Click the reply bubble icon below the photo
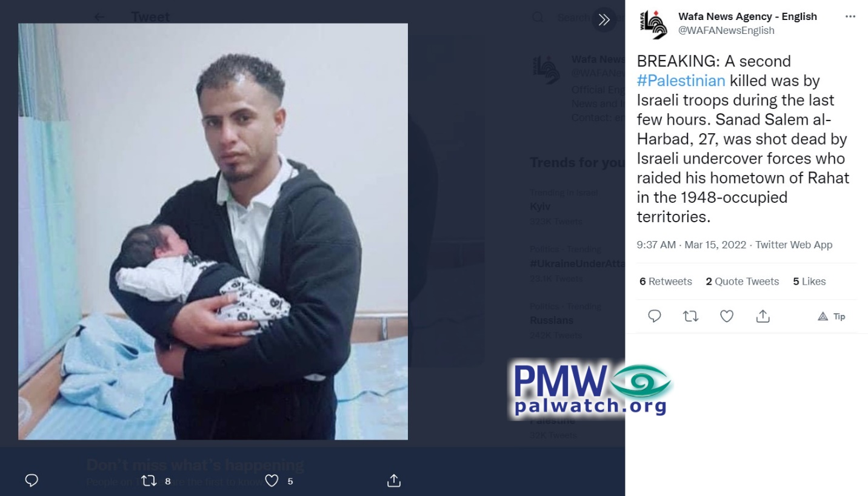Screen dimensions: 868x496 (x=32, y=481)
